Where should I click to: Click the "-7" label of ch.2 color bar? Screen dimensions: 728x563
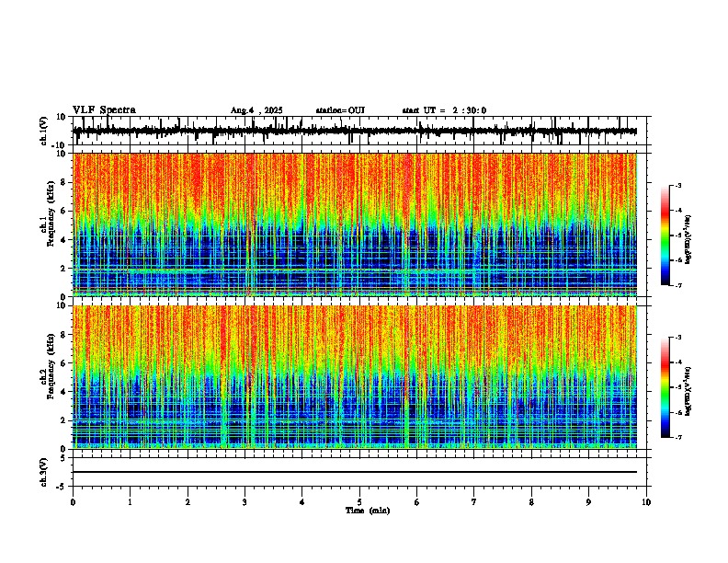point(677,438)
